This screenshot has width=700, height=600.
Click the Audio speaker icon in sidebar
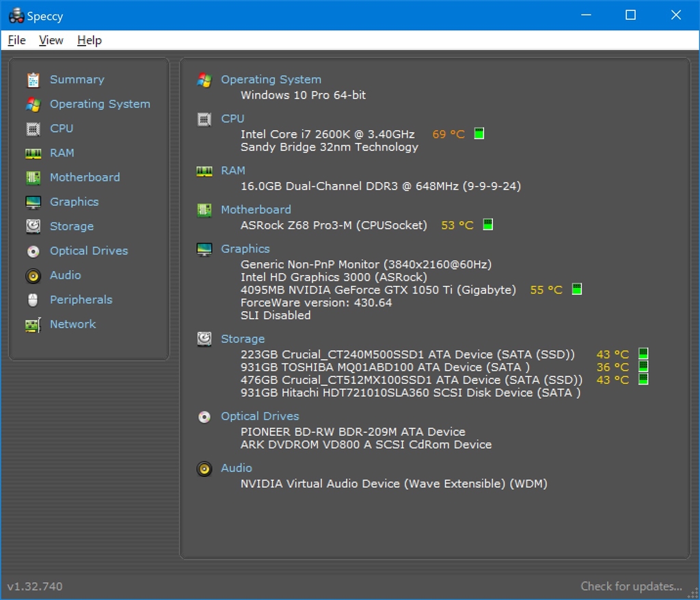coord(33,276)
